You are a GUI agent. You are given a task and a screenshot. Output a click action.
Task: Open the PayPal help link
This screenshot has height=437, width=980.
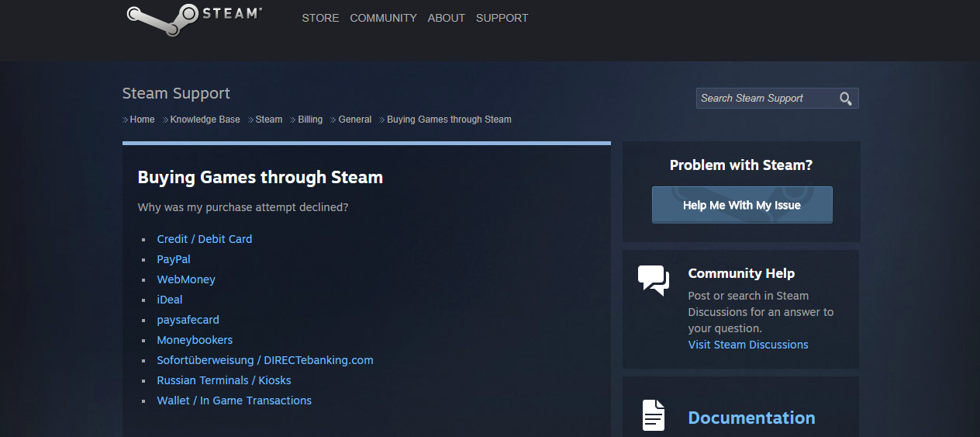(174, 259)
